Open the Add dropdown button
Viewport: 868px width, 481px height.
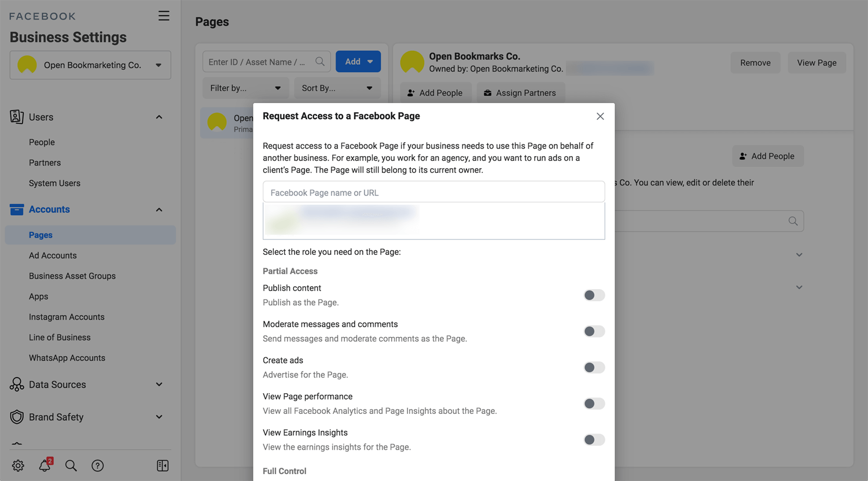pyautogui.click(x=358, y=61)
